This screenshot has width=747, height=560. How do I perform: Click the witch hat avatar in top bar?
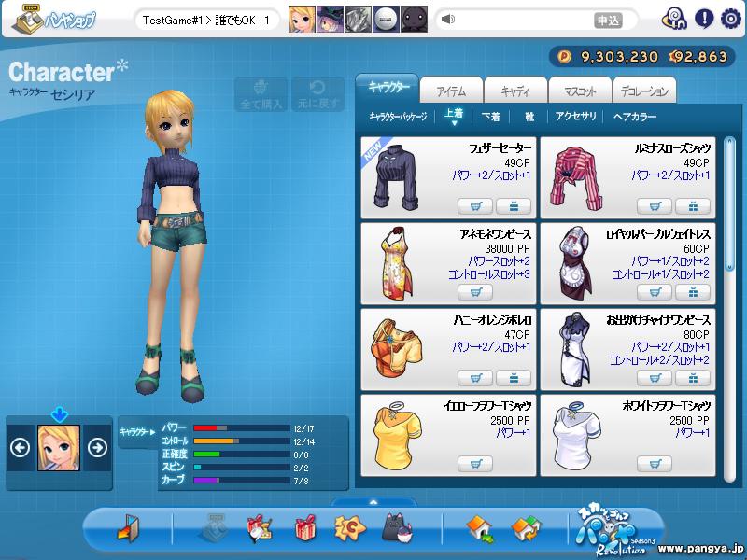[x=330, y=19]
